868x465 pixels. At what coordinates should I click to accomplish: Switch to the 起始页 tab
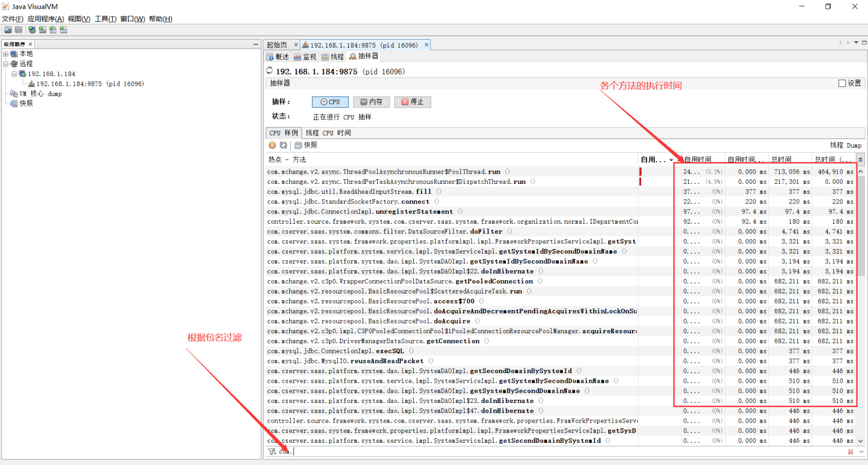click(277, 45)
